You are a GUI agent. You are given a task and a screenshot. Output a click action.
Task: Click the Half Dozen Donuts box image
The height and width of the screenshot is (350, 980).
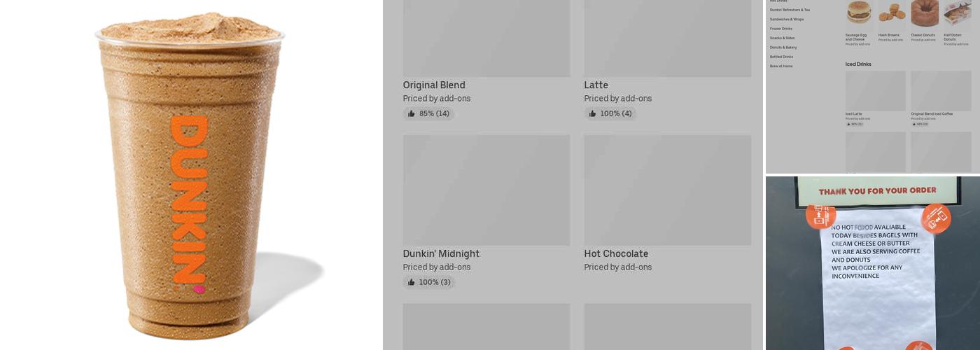(957, 13)
